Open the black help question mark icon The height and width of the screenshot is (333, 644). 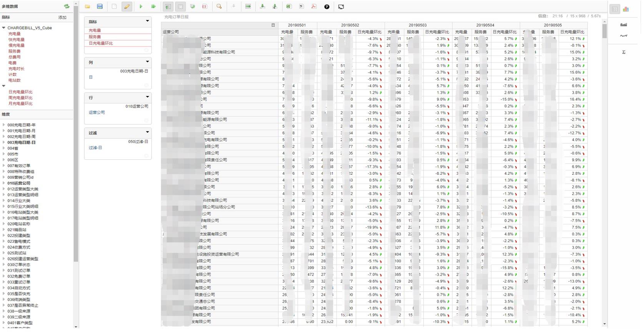(x=327, y=7)
